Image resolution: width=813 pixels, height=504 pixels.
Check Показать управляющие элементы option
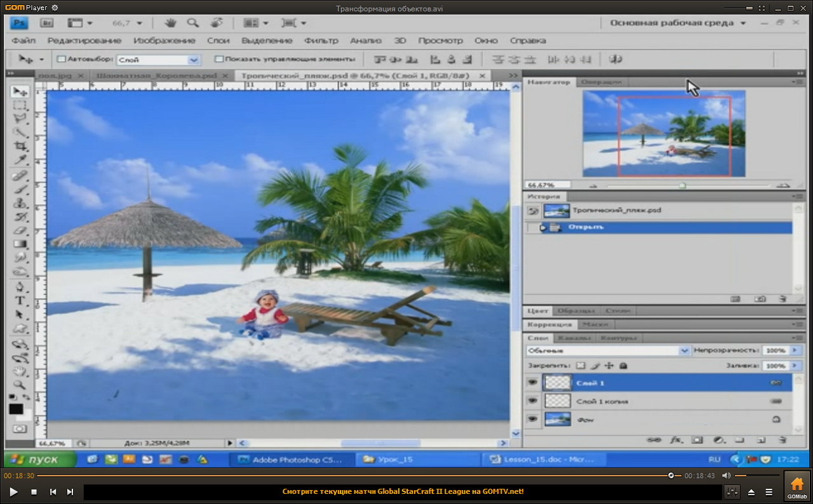[x=219, y=59]
